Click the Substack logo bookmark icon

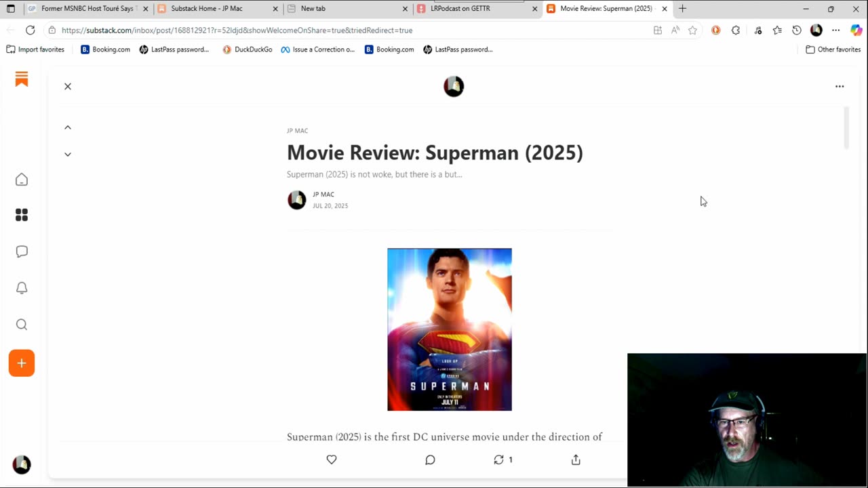(22, 79)
